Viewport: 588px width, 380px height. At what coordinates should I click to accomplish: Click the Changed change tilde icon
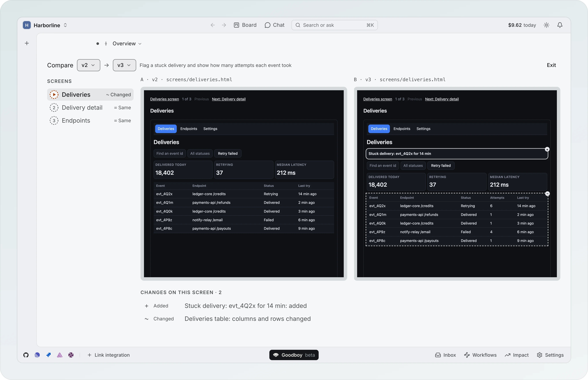[x=147, y=319]
